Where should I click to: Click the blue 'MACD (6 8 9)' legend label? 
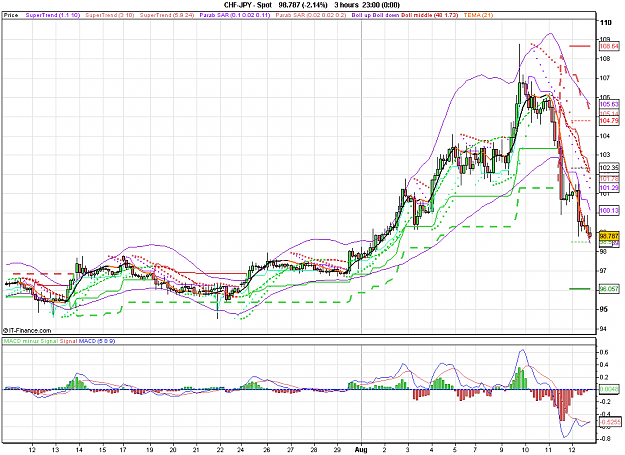coord(96,341)
